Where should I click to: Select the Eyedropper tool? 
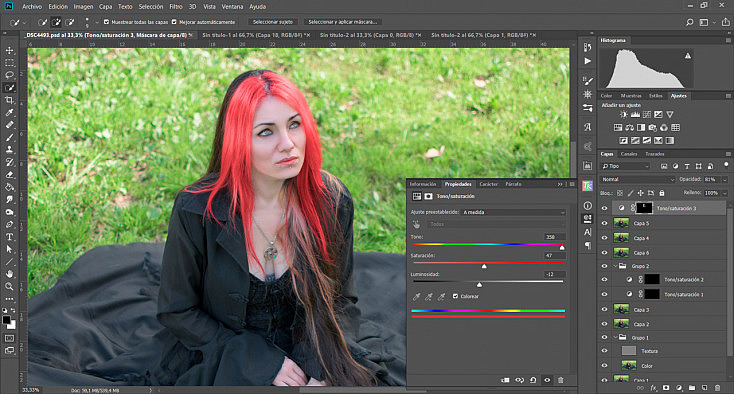click(x=9, y=113)
